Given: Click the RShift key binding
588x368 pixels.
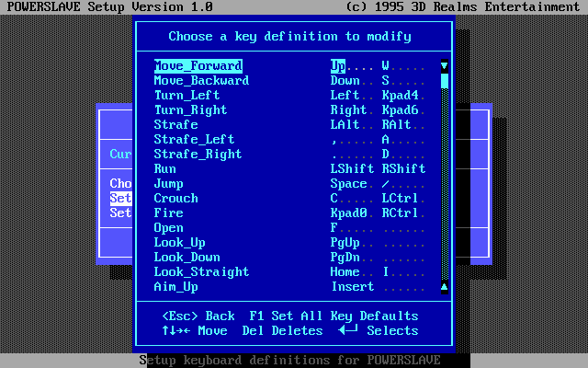Looking at the screenshot, I should click(x=404, y=169).
